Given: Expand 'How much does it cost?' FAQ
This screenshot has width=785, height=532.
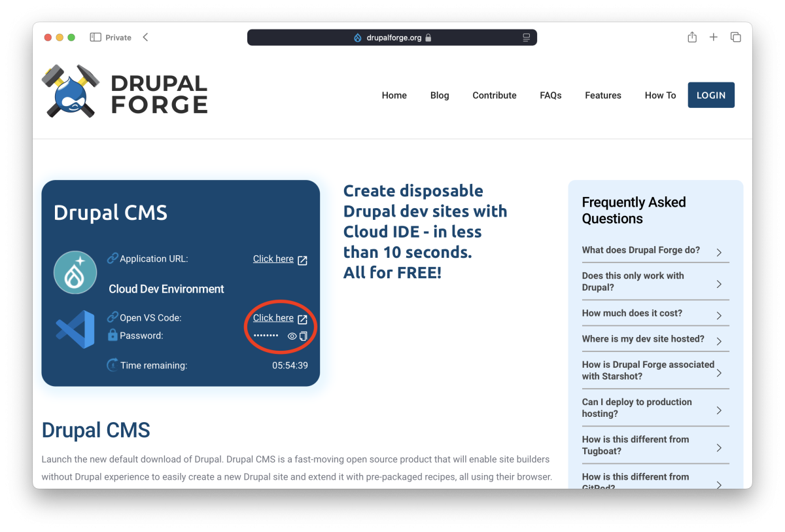Looking at the screenshot, I should click(x=655, y=314).
